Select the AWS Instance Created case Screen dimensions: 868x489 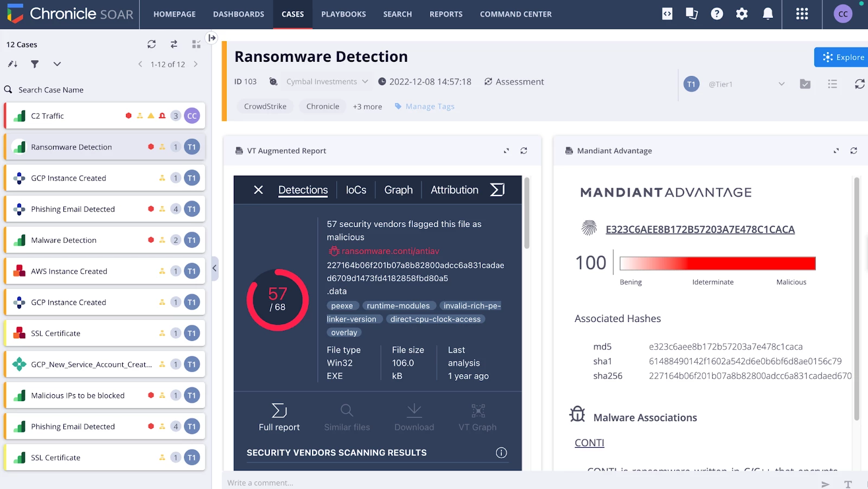[x=105, y=271]
